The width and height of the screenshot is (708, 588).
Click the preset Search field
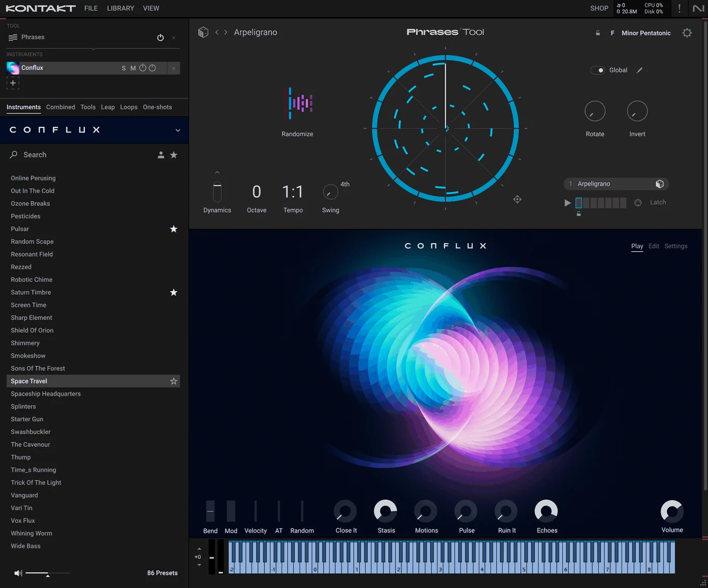coord(81,155)
